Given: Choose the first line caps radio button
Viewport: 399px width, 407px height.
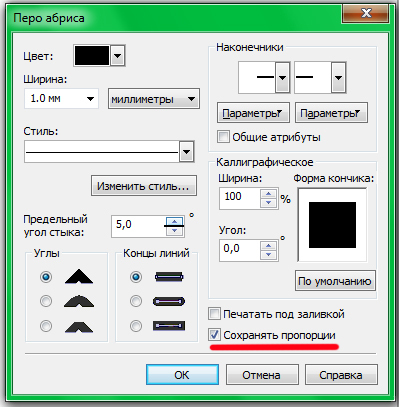Looking at the screenshot, I should point(136,277).
